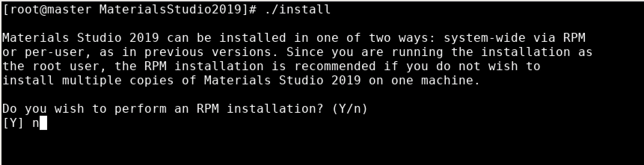Click the (Y/n) options text

(x=350, y=109)
